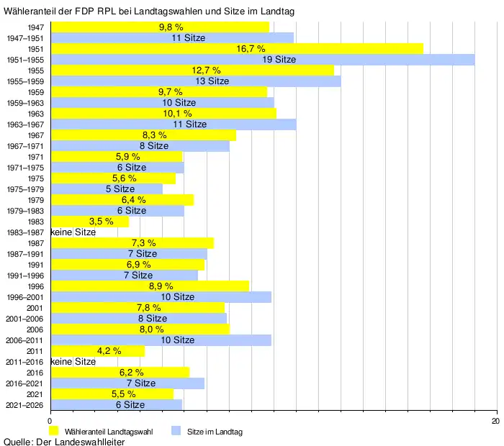Click the 'Sitze im Landtag' legend text
Viewport: 504px width, 446px height.
pyautogui.click(x=215, y=432)
